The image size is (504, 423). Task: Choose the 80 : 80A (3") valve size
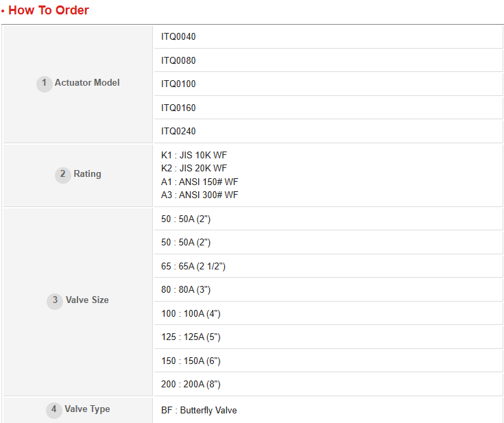tap(186, 289)
